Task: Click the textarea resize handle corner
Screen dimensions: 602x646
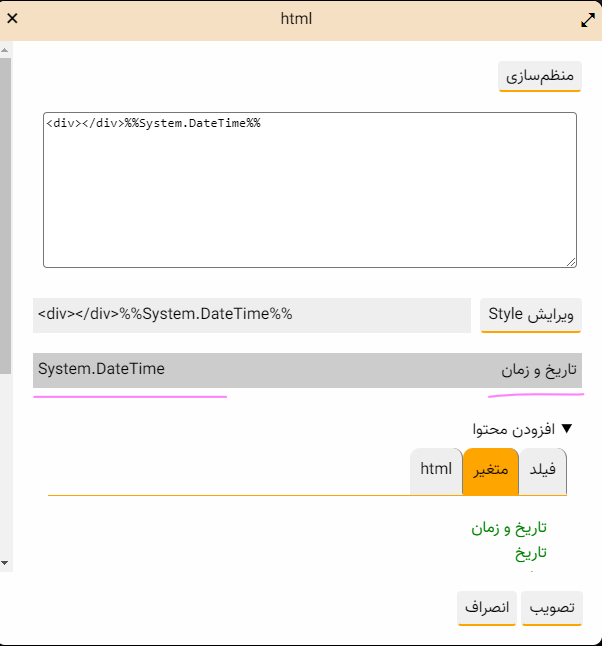Action: point(571,262)
